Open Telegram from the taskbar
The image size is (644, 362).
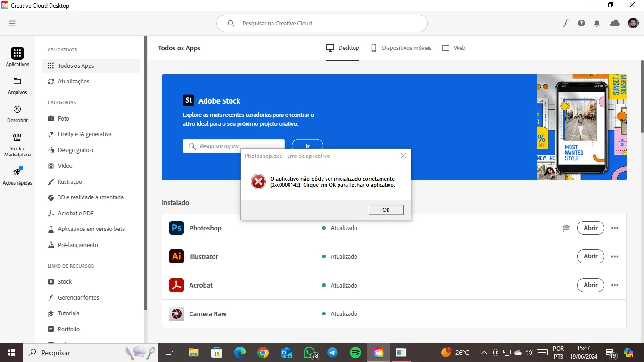tap(332, 353)
